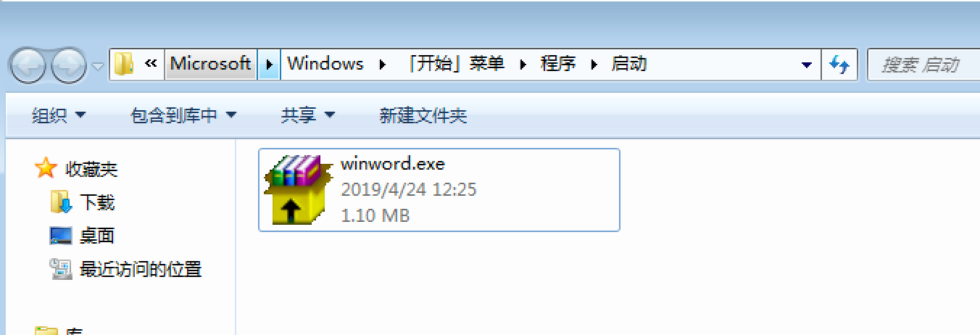Viewport: 980px width, 335px height.
Task: Open recent locations dropdown beside navigation arrows
Action: coord(99,67)
